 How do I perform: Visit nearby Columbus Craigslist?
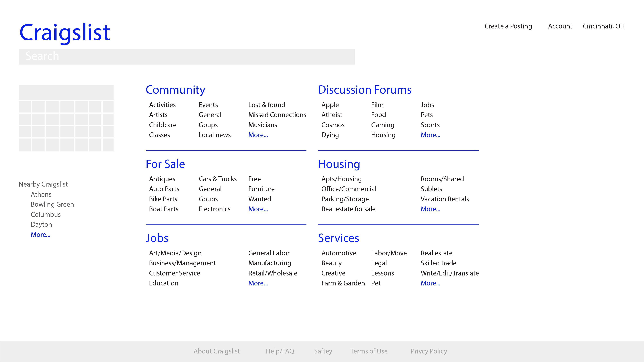(46, 215)
